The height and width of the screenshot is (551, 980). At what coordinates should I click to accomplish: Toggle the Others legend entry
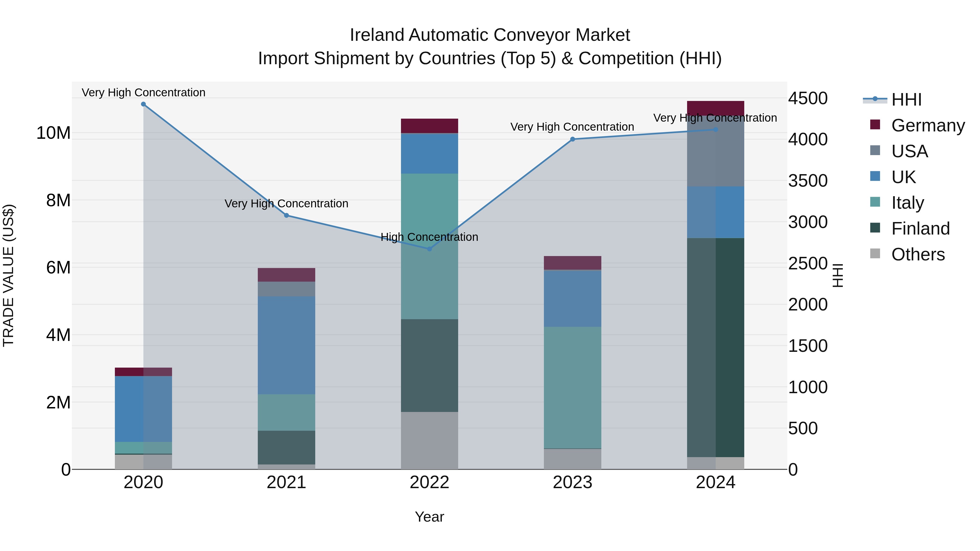[907, 254]
